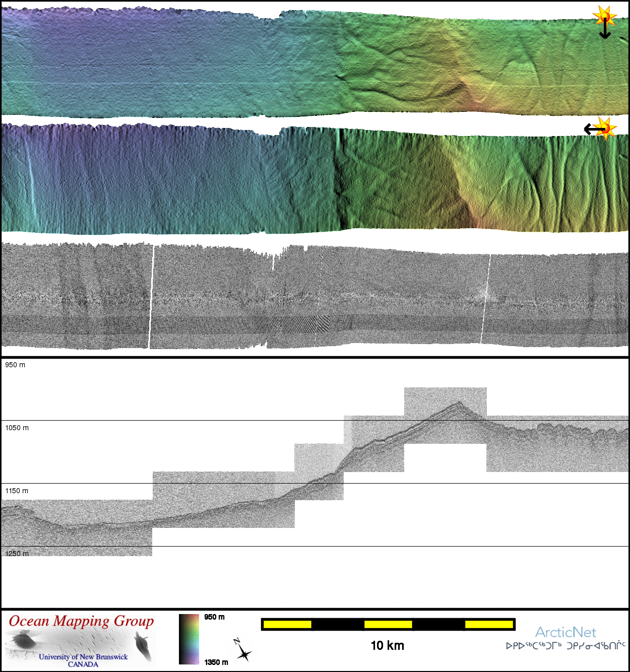Click the Inuktitut syllabics text under ArcticNet
Image resolution: width=630 pixels, height=672 pixels.
pos(565,646)
